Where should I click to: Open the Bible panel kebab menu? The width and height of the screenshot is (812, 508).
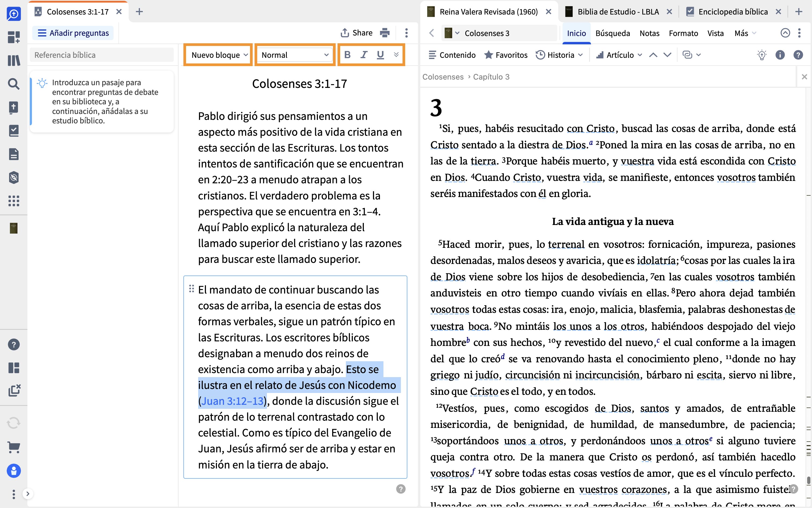(x=799, y=33)
